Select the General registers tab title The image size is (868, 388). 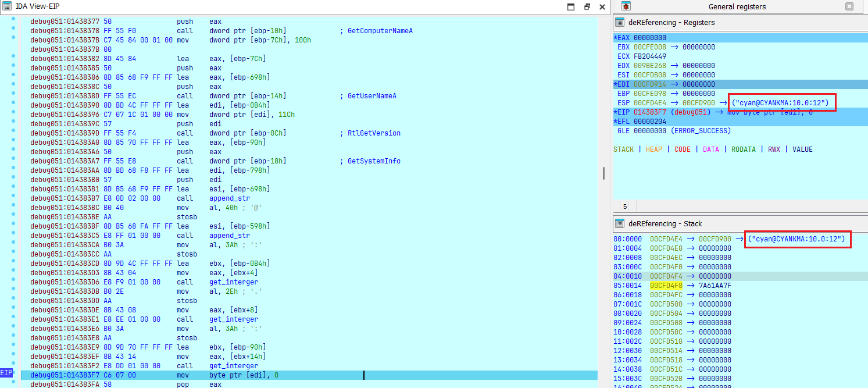737,7
